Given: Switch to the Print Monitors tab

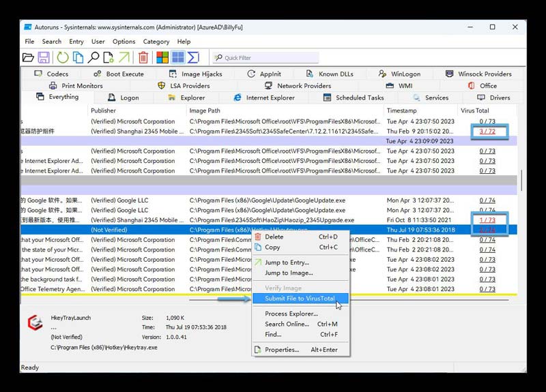Looking at the screenshot, I should pos(76,86).
